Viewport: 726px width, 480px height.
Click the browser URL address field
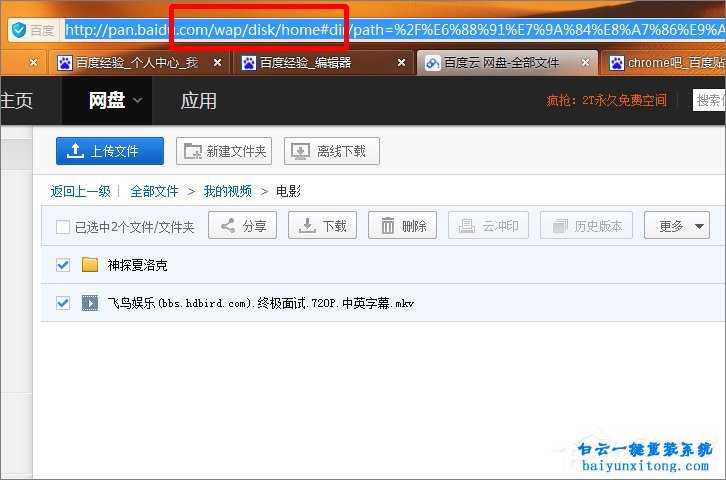(394, 31)
